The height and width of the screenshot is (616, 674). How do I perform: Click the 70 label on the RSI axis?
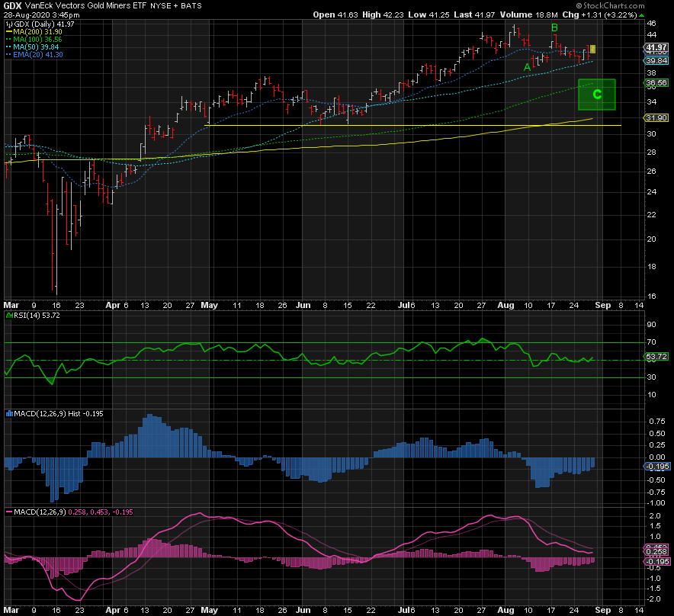652,342
